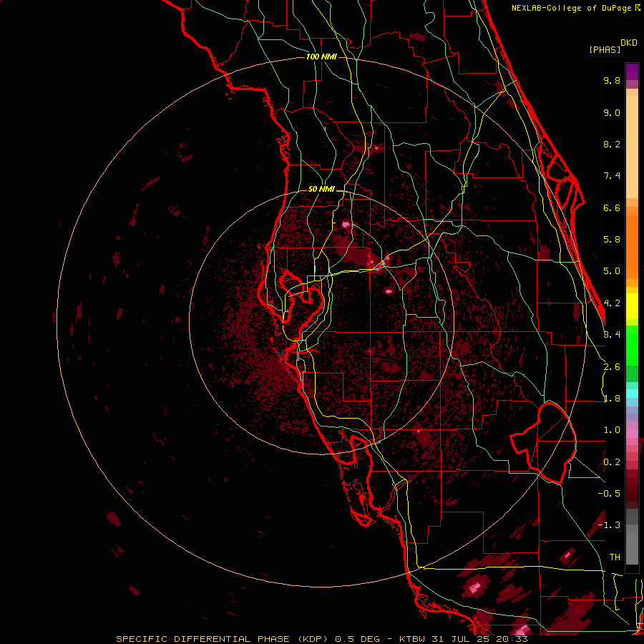Select the 0.2 legend value

click(612, 462)
